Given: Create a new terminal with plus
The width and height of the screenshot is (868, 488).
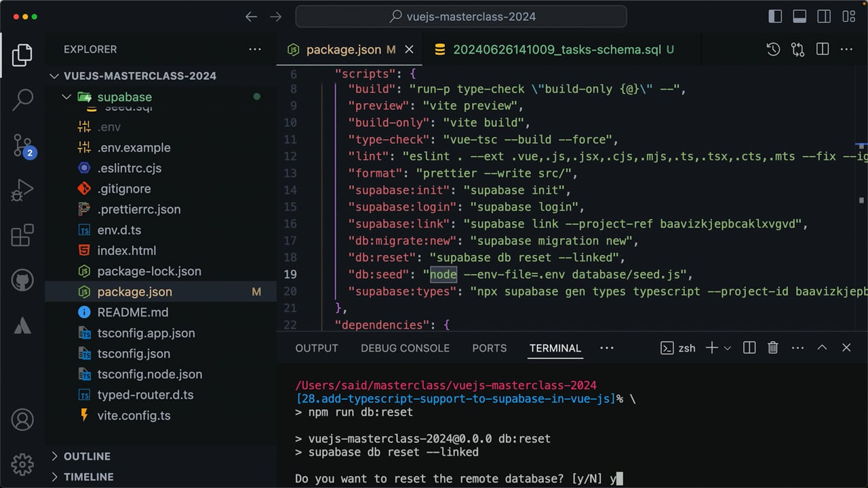Looking at the screenshot, I should click(711, 348).
